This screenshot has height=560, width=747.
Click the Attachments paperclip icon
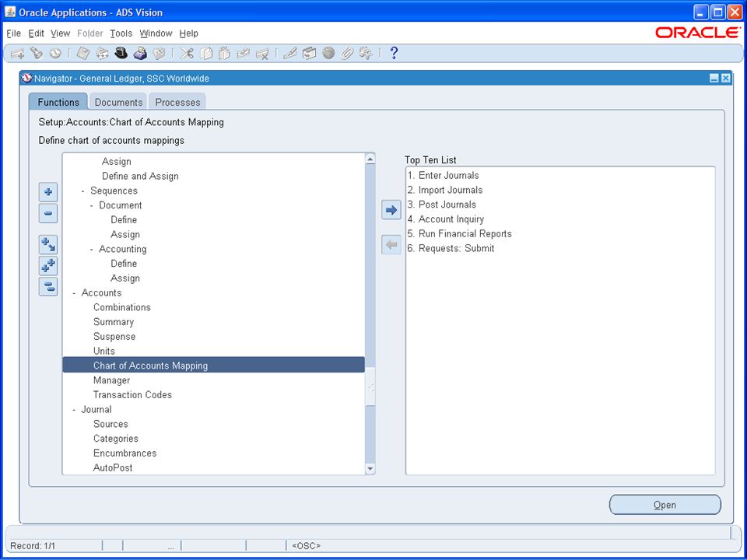[x=347, y=54]
